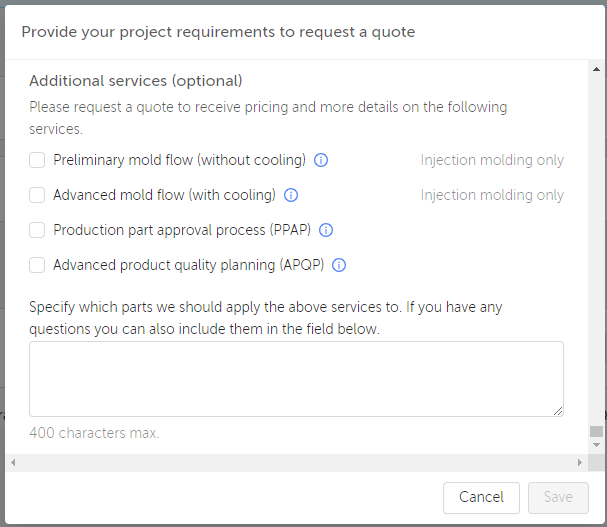The image size is (607, 527).
Task: Click the 'Additional services (optional)' heading
Action: tap(136, 81)
